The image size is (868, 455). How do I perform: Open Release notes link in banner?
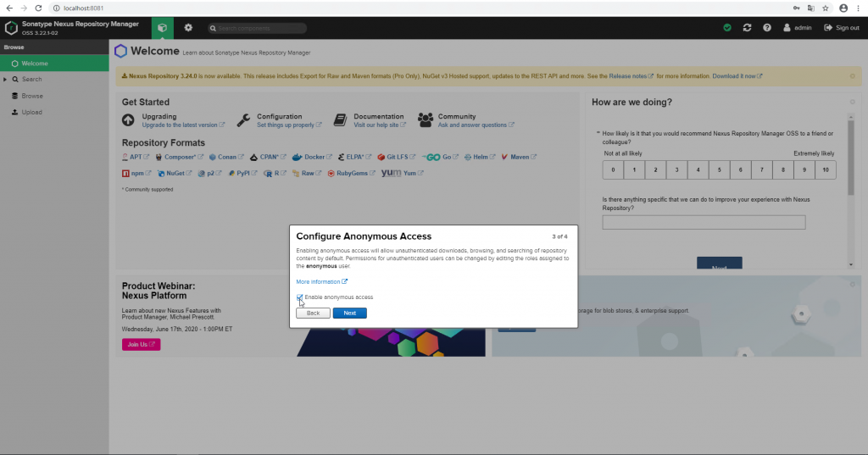[631, 76]
